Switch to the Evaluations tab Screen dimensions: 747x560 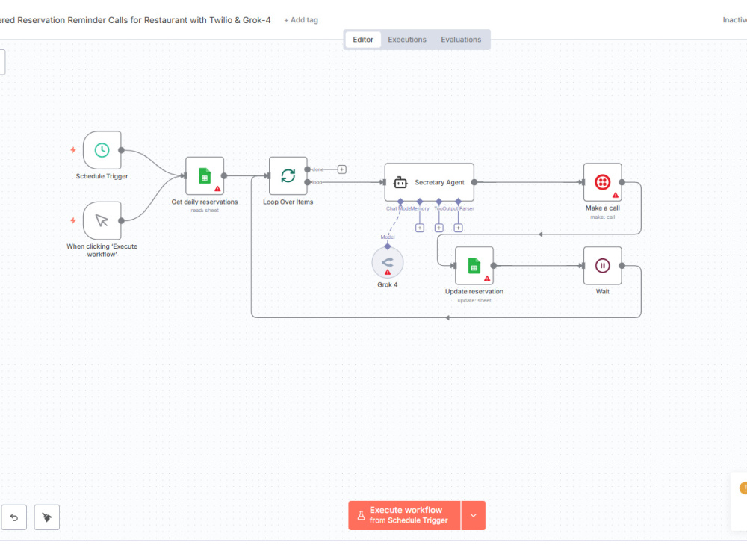click(x=461, y=40)
